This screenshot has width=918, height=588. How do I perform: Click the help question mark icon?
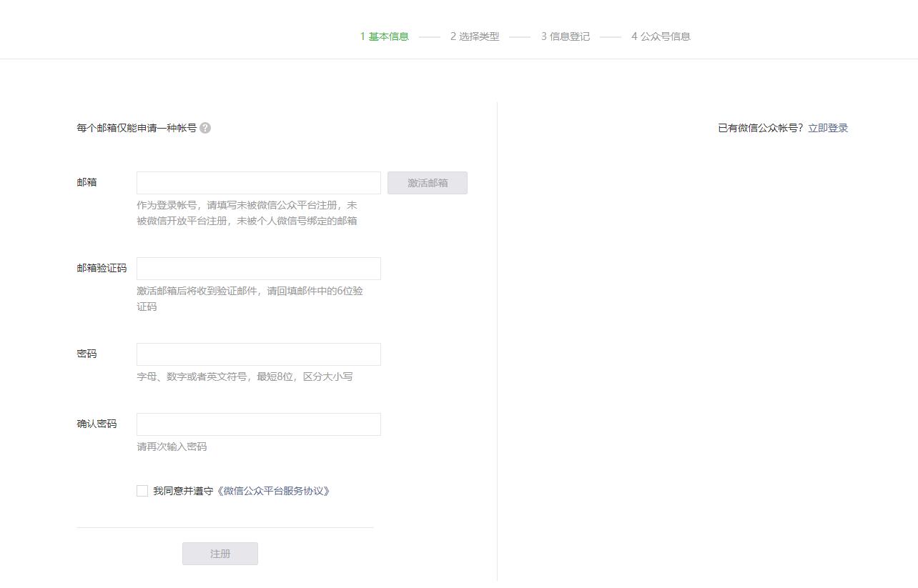(x=205, y=128)
